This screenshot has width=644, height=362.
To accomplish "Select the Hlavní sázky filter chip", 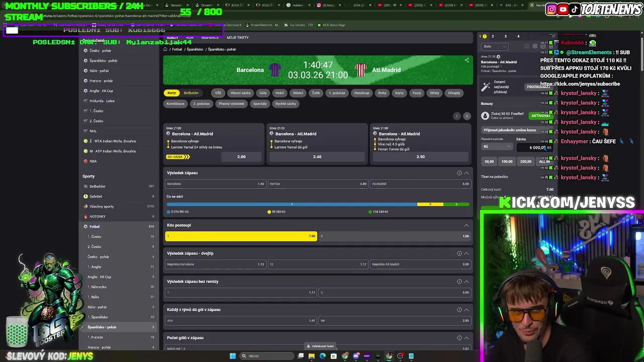I will coord(240,93).
